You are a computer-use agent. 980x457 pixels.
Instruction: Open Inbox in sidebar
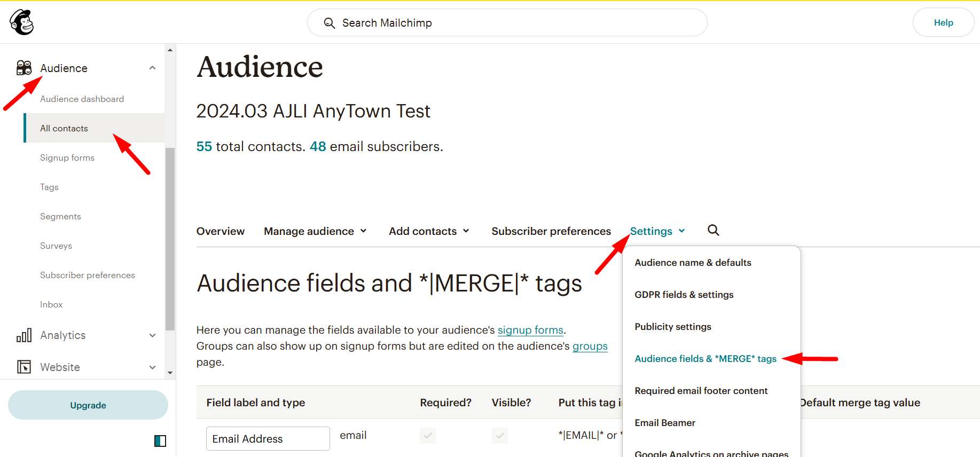coord(51,304)
